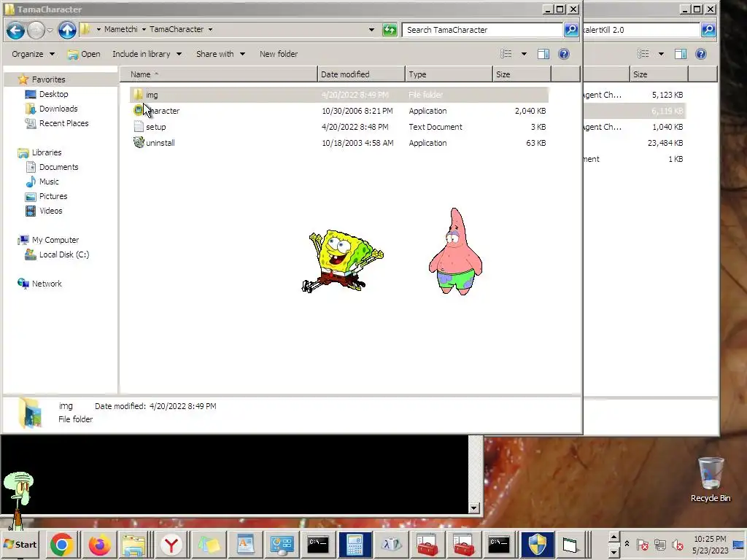
Task: Click the search magnifier in the background window
Action: [708, 29]
